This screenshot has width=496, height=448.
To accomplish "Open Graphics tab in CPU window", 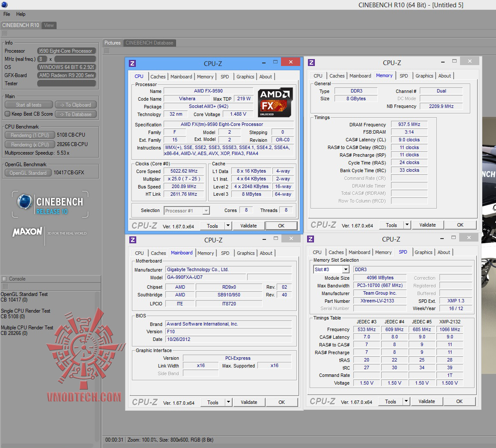I will click(x=245, y=77).
